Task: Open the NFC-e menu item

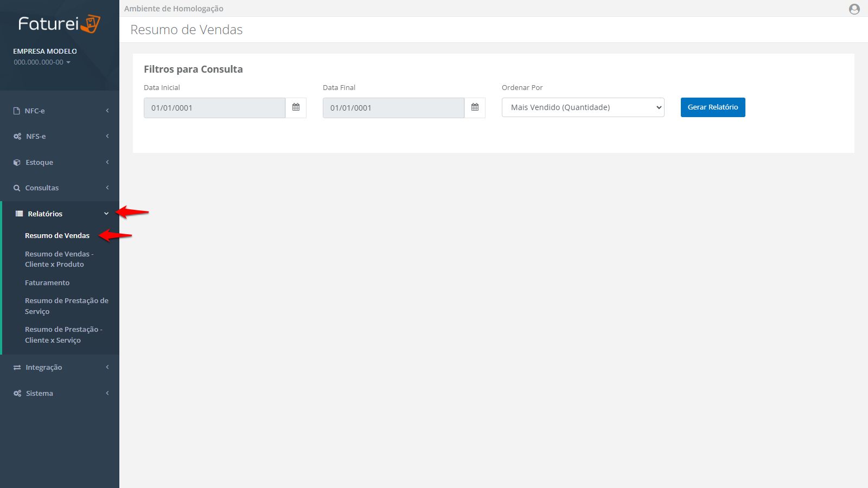Action: [x=60, y=111]
